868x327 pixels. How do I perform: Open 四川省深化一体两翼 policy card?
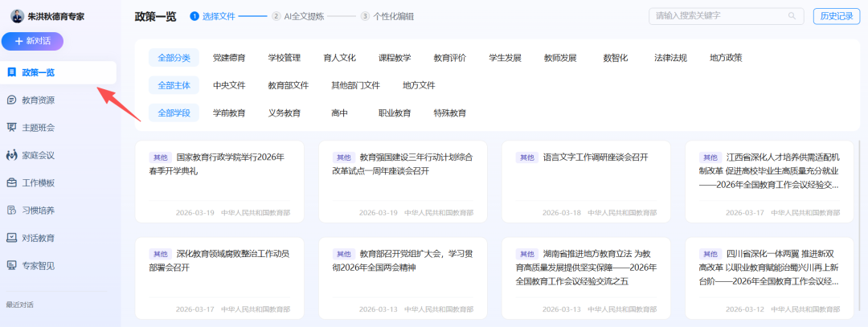pyautogui.click(x=769, y=278)
